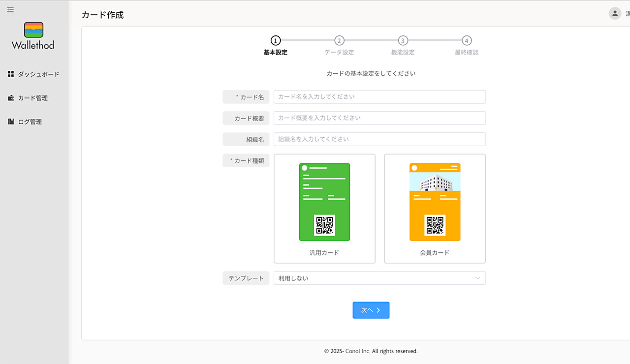
Task: Click step ② データ設定 circle
Action: (x=339, y=42)
